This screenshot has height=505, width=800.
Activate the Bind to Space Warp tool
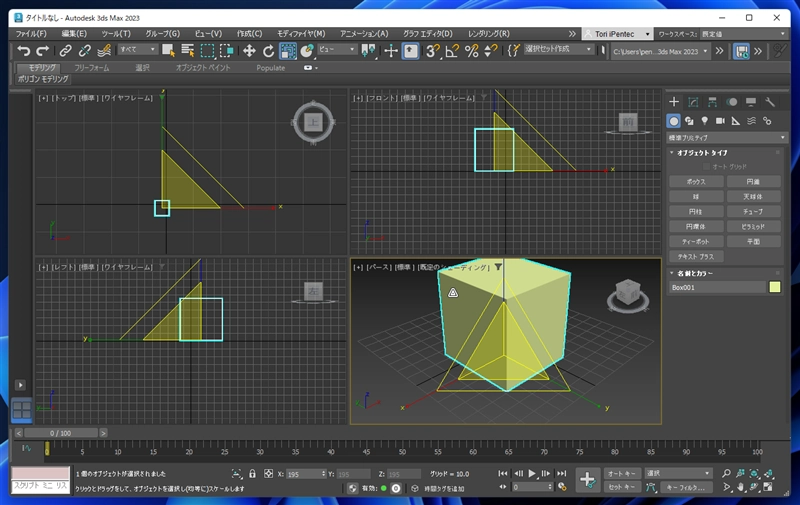(104, 50)
